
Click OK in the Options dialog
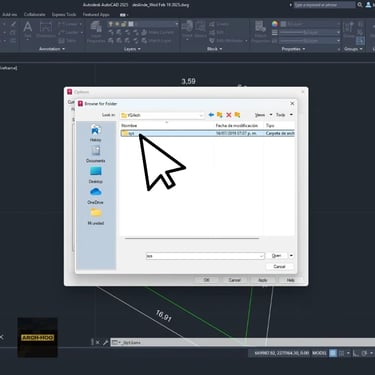206,280
